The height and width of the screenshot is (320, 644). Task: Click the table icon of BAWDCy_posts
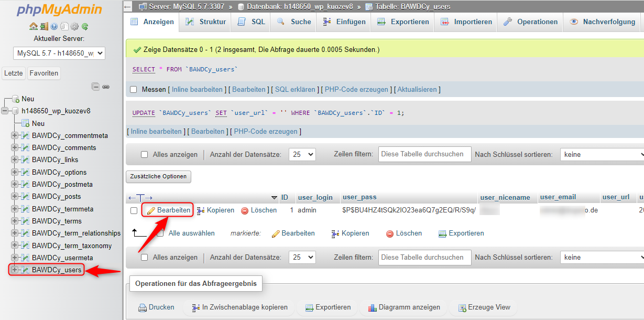25,197
